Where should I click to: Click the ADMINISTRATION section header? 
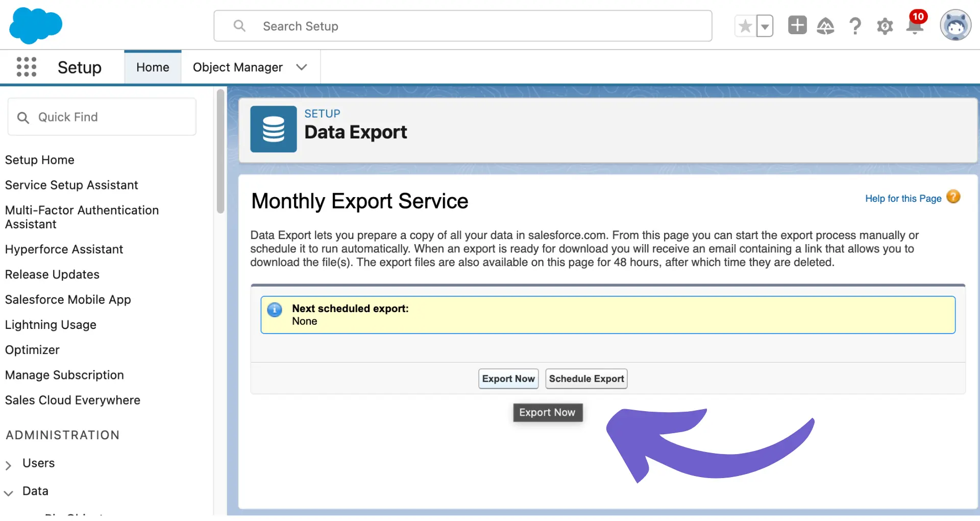point(63,435)
